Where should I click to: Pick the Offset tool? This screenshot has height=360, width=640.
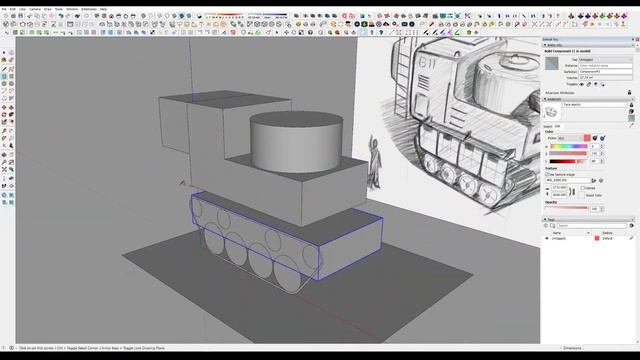[x=11, y=122]
